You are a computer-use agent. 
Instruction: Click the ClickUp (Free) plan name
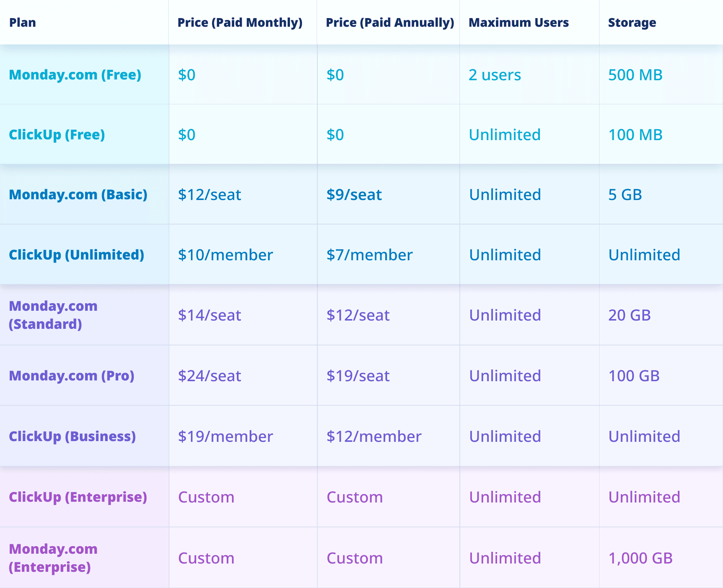(x=57, y=135)
